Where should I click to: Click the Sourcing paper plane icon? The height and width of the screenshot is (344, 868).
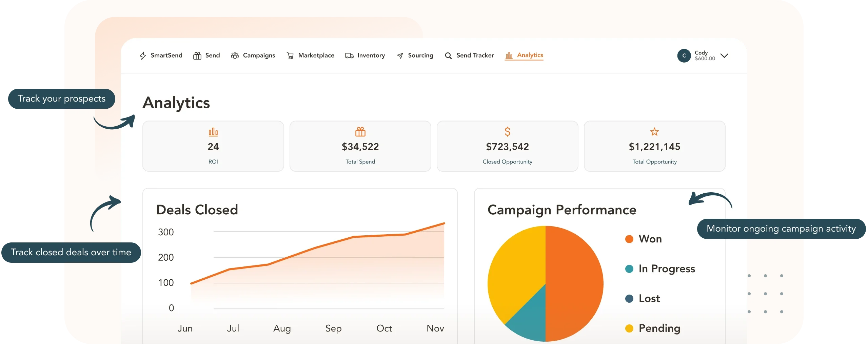pyautogui.click(x=400, y=56)
